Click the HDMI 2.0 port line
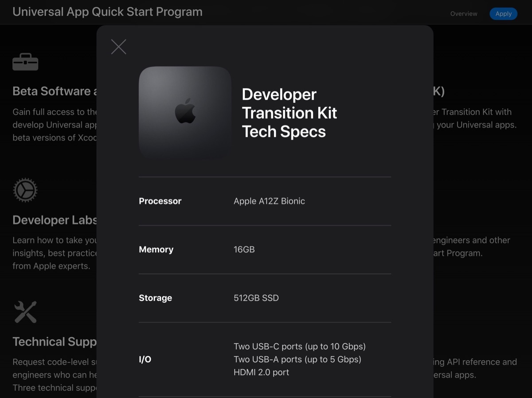The height and width of the screenshot is (398, 532). tap(261, 372)
